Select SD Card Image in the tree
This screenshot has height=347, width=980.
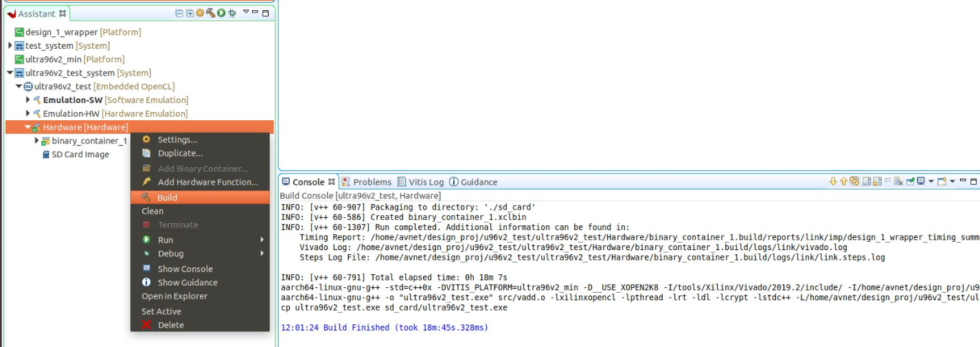point(80,155)
